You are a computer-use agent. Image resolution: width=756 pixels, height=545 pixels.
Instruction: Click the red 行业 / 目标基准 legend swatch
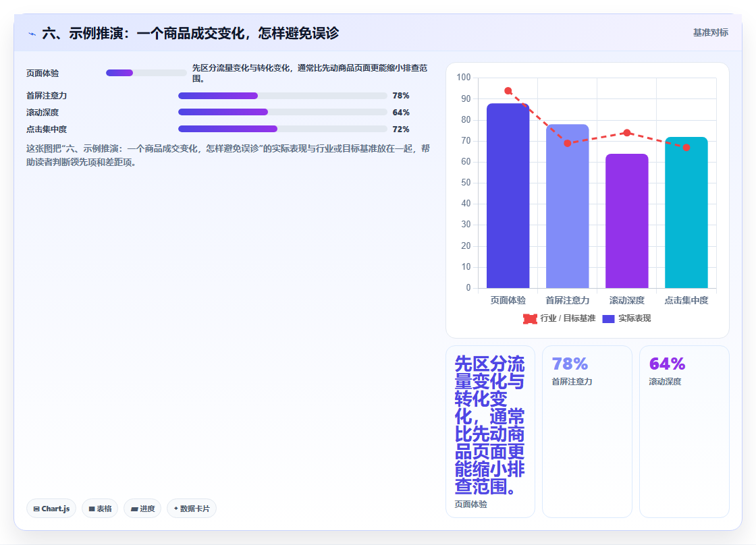click(530, 318)
